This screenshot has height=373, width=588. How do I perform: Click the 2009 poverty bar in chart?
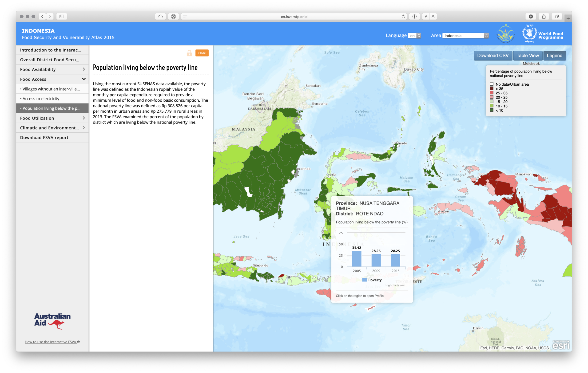click(376, 261)
